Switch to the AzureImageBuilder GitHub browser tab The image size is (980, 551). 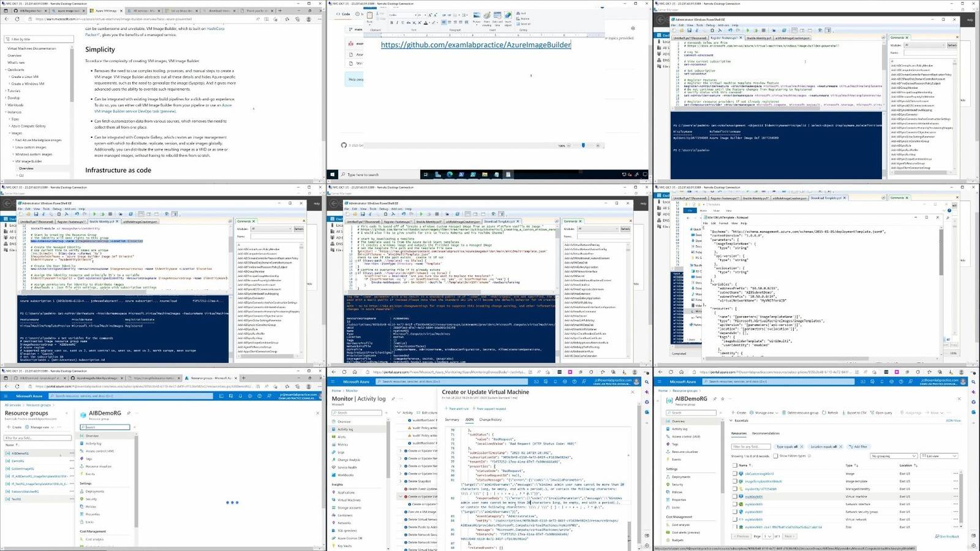[x=97, y=378]
